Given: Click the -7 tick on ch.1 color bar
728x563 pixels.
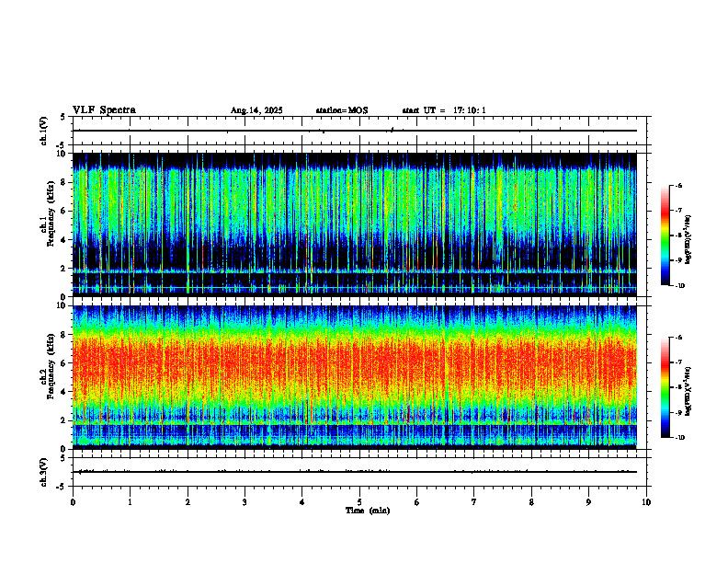Looking at the screenshot, I should point(678,211).
